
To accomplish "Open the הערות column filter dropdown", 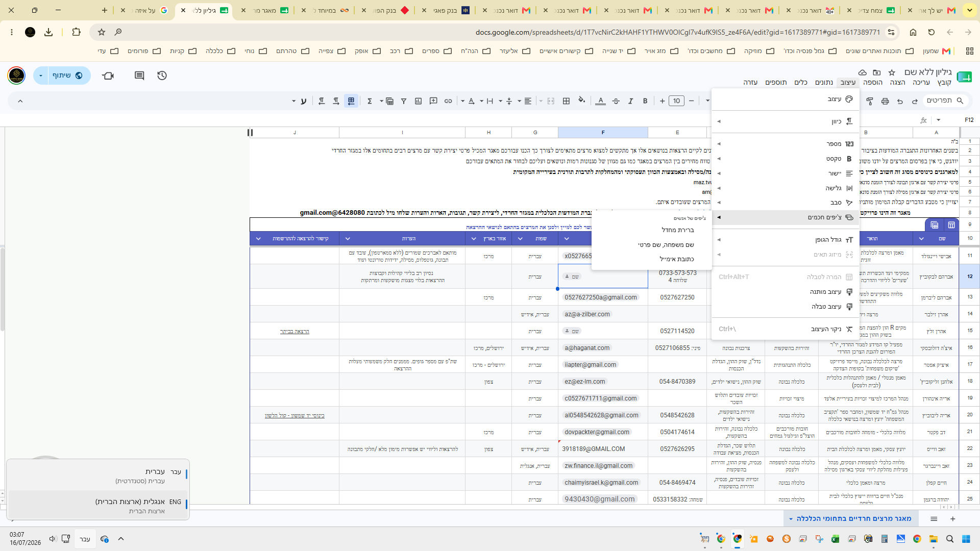I will (x=348, y=239).
